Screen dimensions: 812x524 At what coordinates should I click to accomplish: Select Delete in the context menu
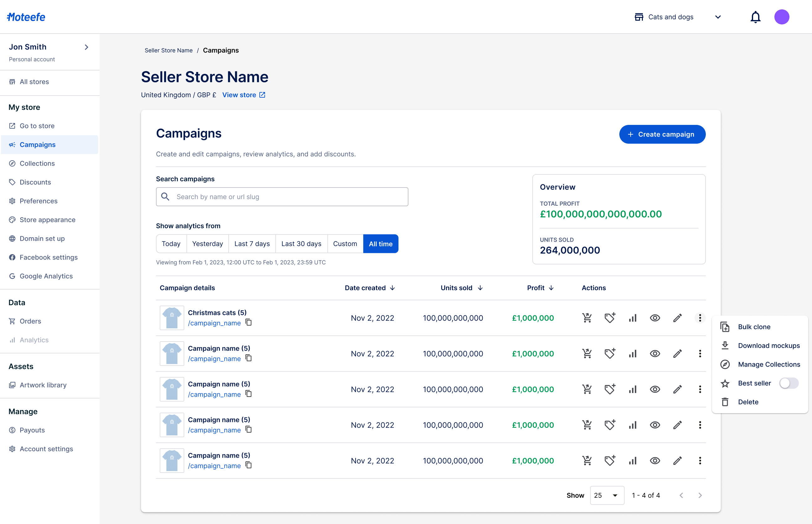(748, 402)
